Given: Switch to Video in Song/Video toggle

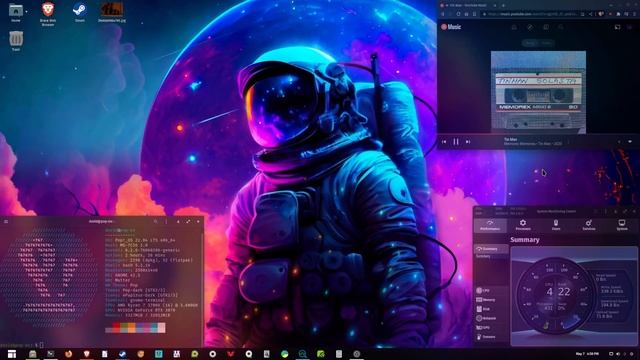Looking at the screenshot, I should click(547, 43).
